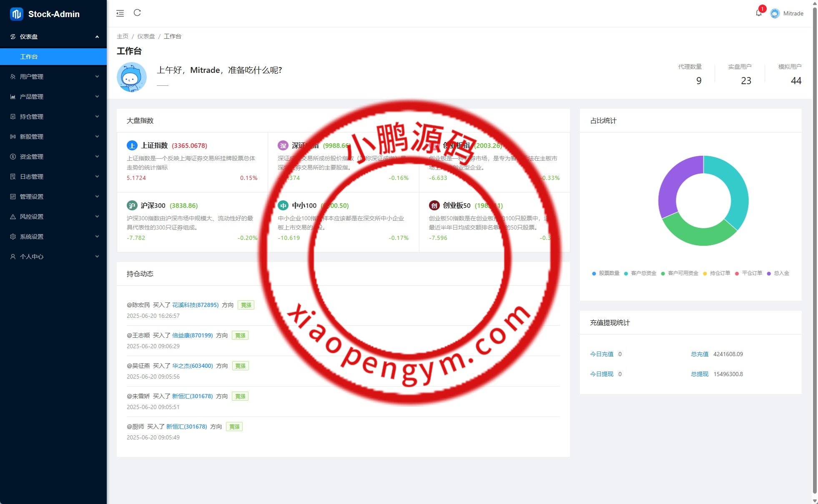Click the 创业板50 dark red badge icon
Image resolution: width=818 pixels, height=504 pixels.
tap(434, 205)
